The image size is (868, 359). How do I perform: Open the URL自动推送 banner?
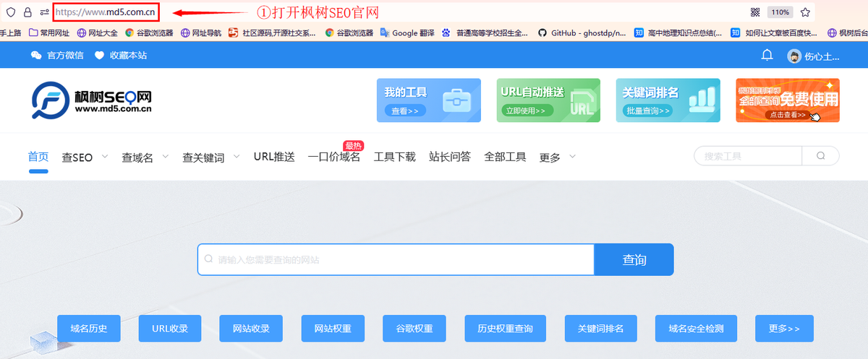[x=548, y=100]
